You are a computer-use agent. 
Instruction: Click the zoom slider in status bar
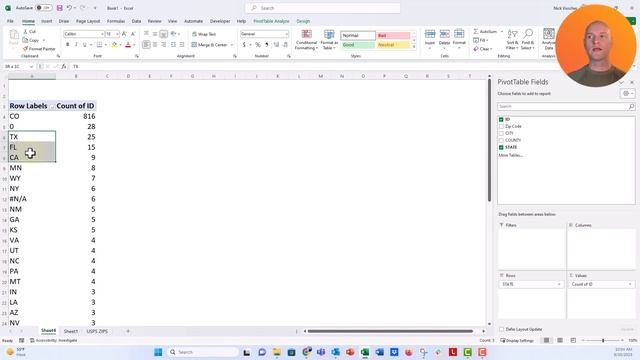(x=603, y=340)
